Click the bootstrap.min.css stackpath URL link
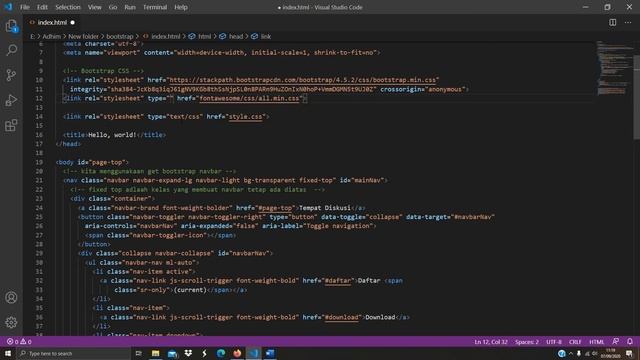640x360 pixels. click(302, 80)
